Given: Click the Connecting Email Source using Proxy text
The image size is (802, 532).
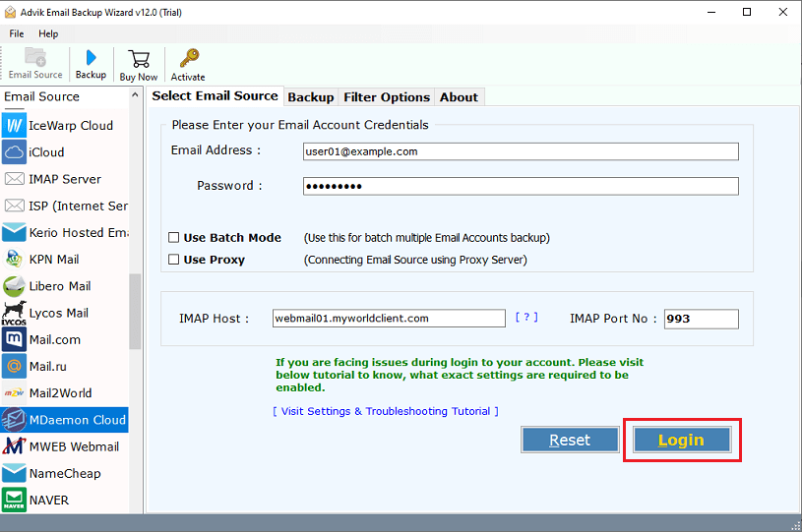Looking at the screenshot, I should (415, 260).
